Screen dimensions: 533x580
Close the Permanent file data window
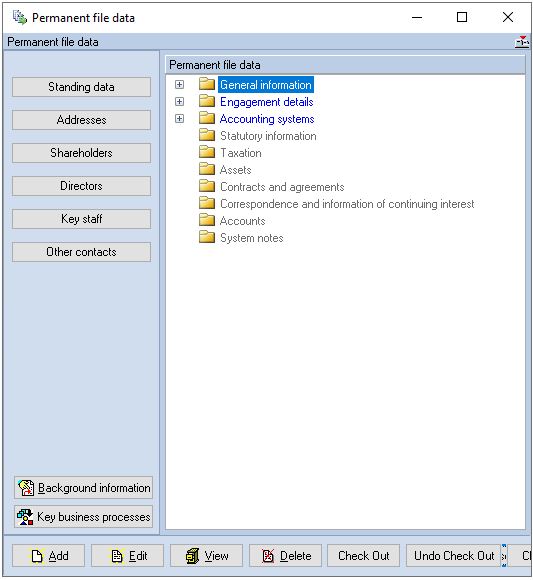coord(508,17)
